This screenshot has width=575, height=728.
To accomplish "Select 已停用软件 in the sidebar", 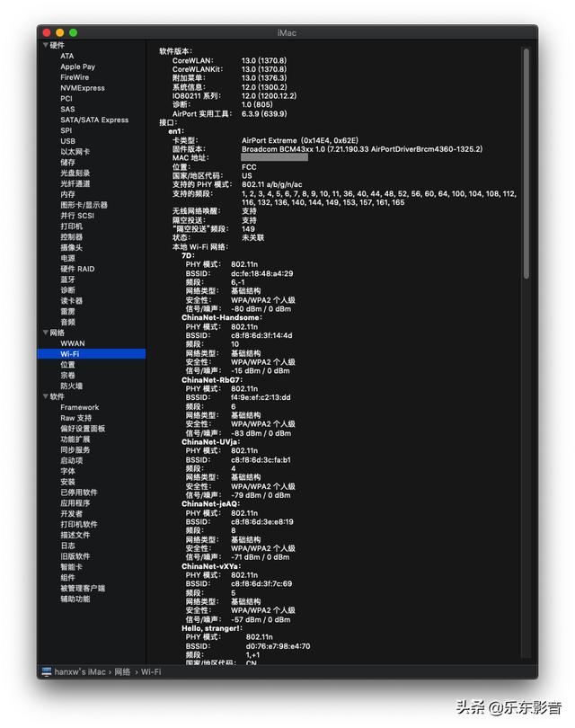I will coord(79,493).
